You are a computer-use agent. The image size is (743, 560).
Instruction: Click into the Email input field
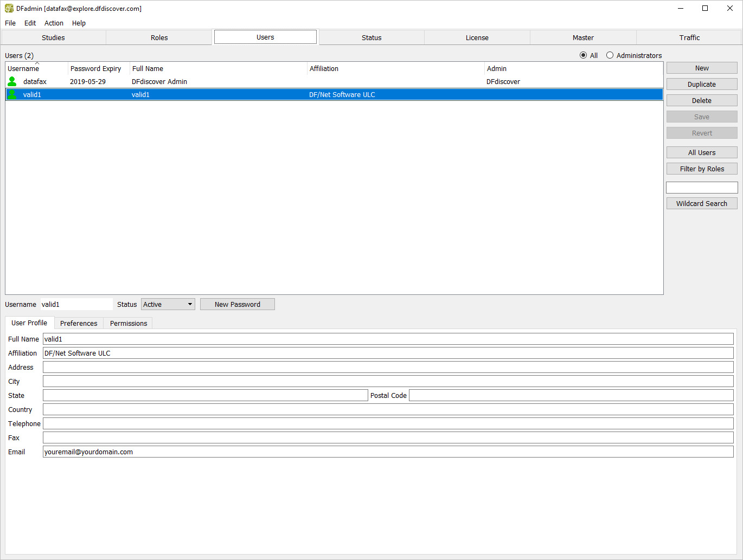click(x=388, y=452)
